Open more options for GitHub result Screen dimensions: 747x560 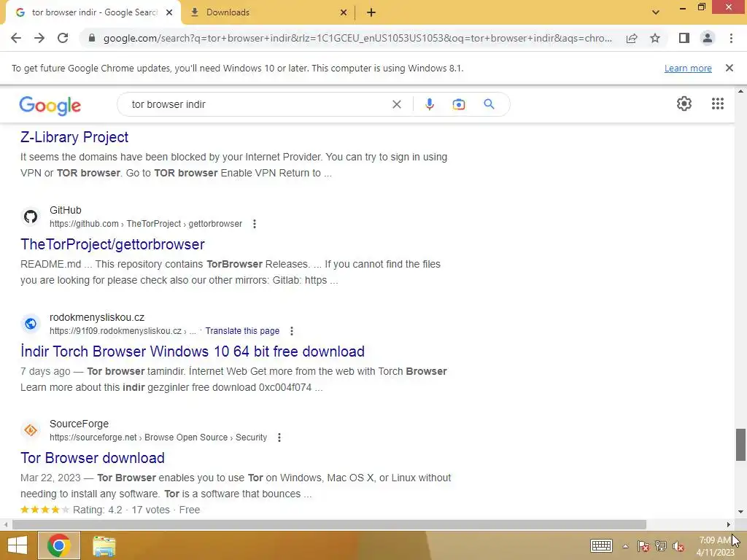pos(255,224)
